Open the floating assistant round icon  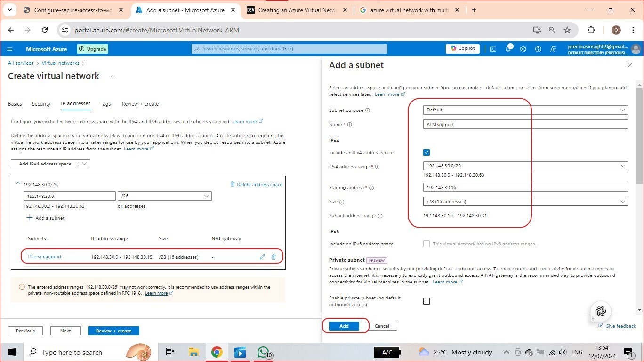tap(601, 311)
